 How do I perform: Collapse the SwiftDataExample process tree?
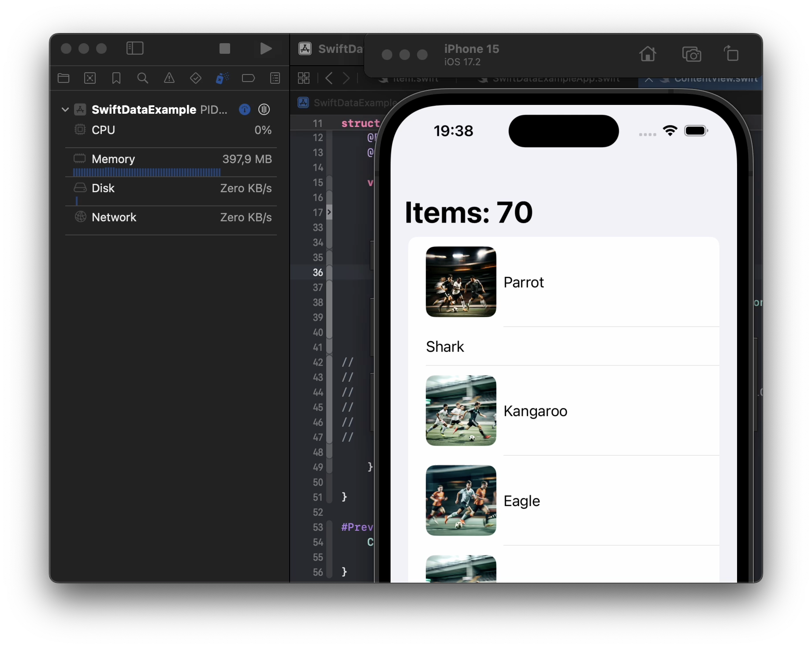[x=65, y=109]
